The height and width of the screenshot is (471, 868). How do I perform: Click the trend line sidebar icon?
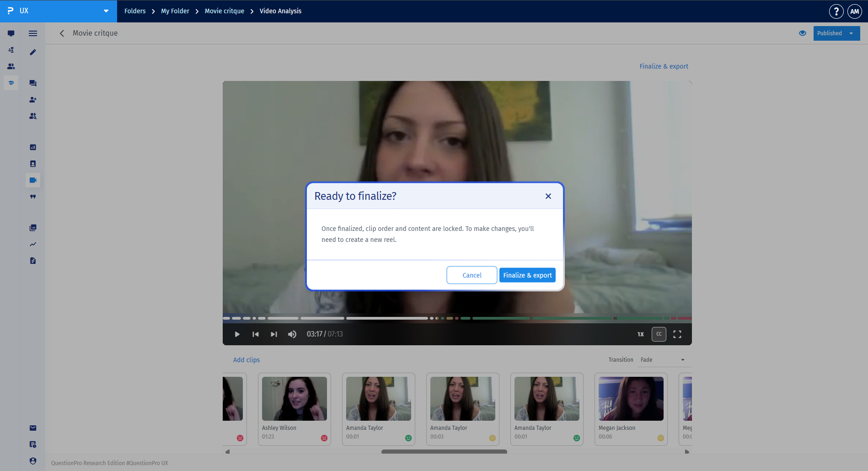(x=33, y=244)
